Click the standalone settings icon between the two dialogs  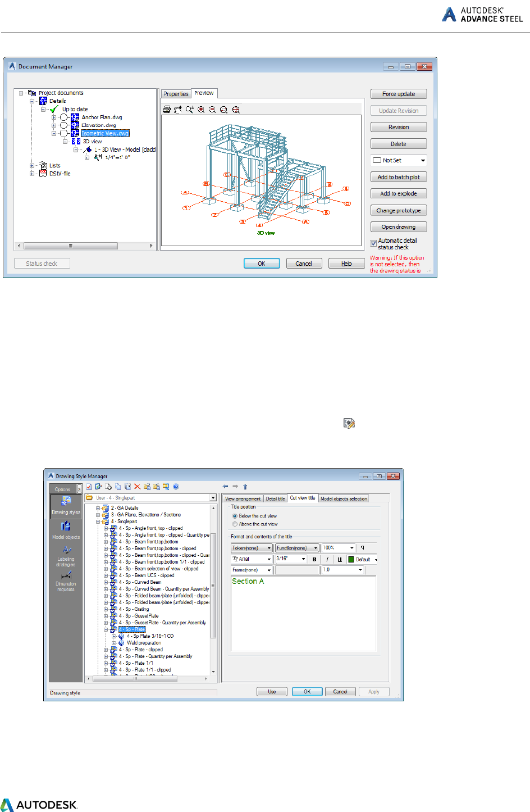point(349,423)
